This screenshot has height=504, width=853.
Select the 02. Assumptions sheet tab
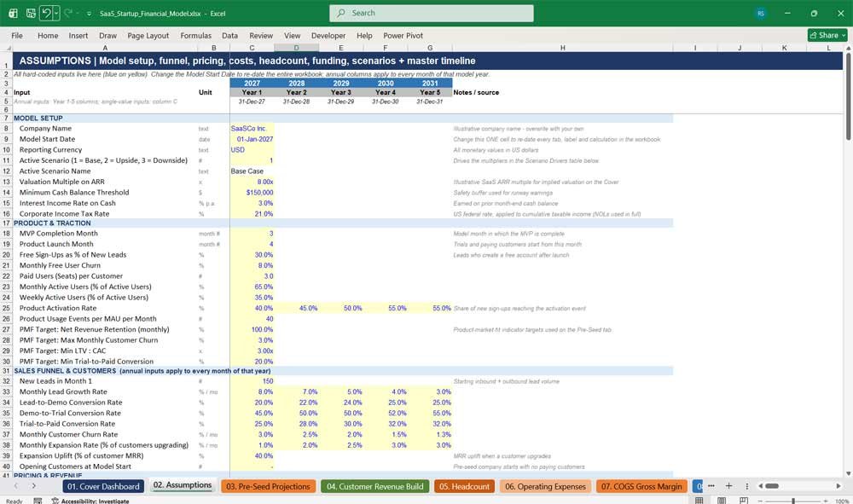[183, 485]
